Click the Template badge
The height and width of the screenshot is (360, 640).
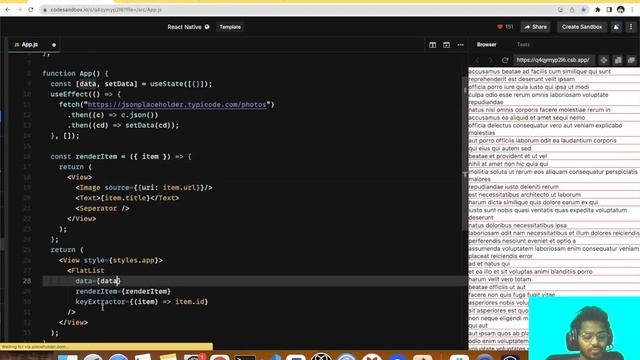pyautogui.click(x=230, y=27)
